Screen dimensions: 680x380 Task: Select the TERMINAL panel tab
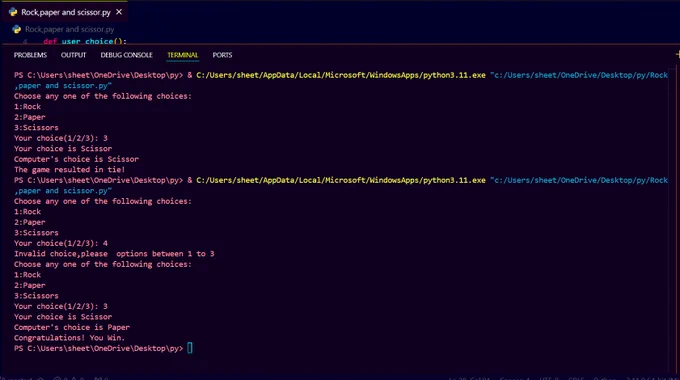coord(183,55)
